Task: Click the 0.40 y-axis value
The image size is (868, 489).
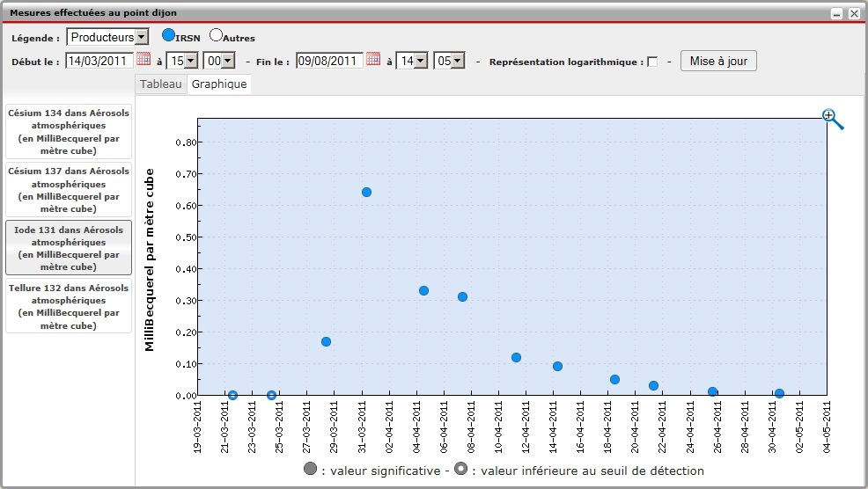Action: pyautogui.click(x=186, y=269)
